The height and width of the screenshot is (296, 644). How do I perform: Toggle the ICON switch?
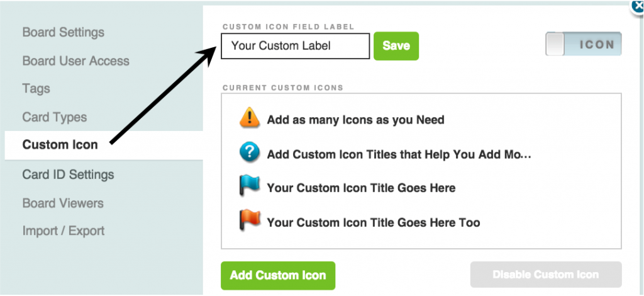point(584,44)
